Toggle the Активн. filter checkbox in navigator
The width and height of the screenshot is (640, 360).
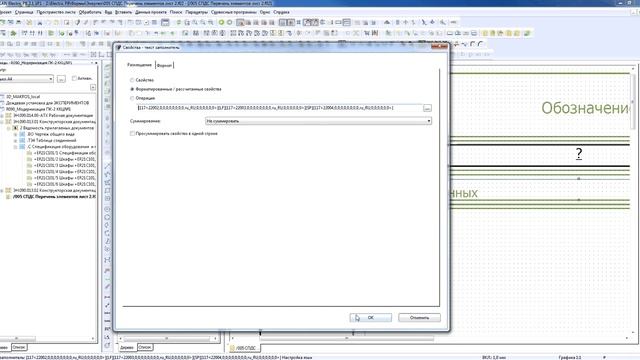[74, 78]
